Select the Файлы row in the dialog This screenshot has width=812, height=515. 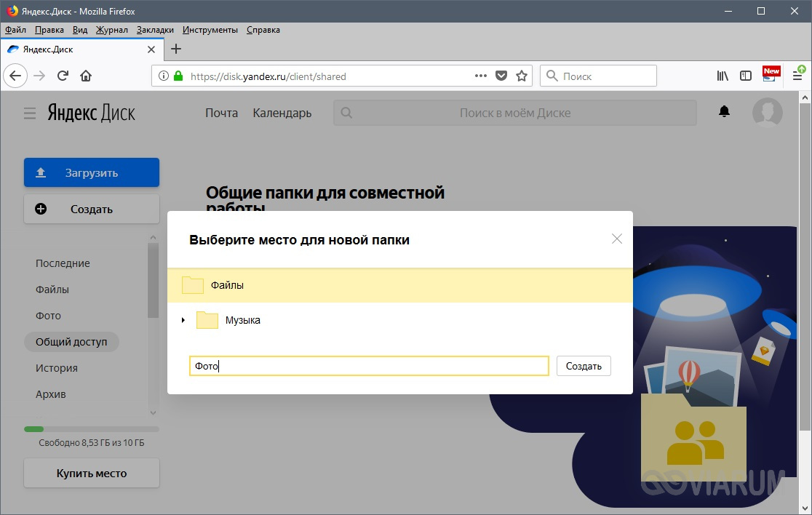(399, 285)
